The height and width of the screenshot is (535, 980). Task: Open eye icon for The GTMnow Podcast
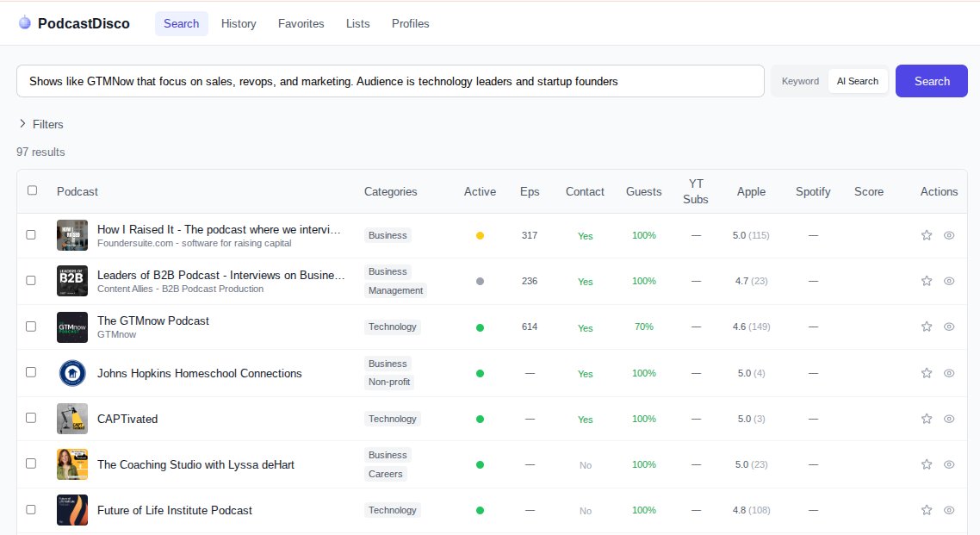[x=949, y=327]
